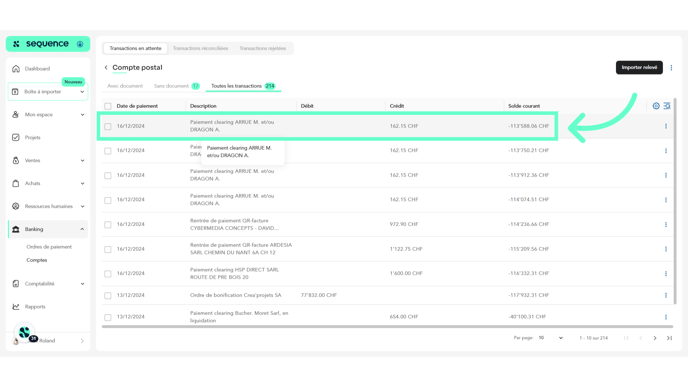Open more options beside Importer relevé

[671, 68]
